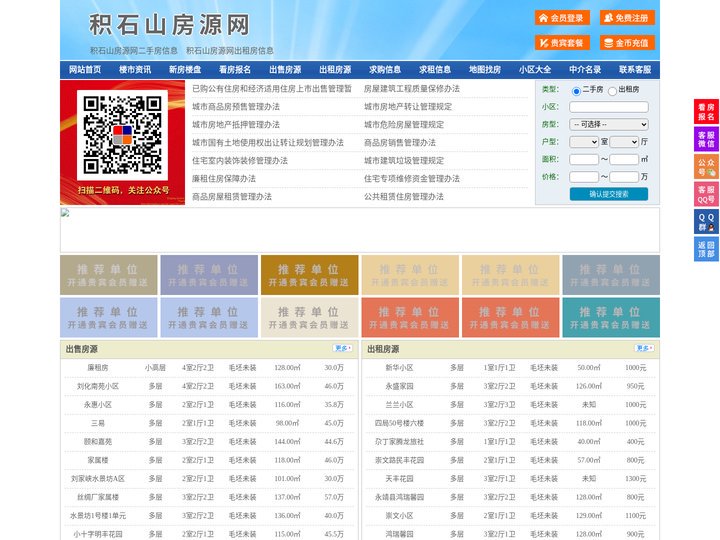This screenshot has width=720, height=540.
Task: Open the 房屋建筑工程质量保修办法 link
Action: point(412,89)
